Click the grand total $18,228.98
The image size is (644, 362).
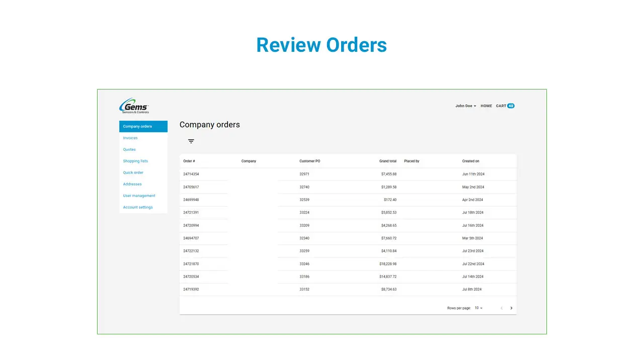[x=388, y=264]
